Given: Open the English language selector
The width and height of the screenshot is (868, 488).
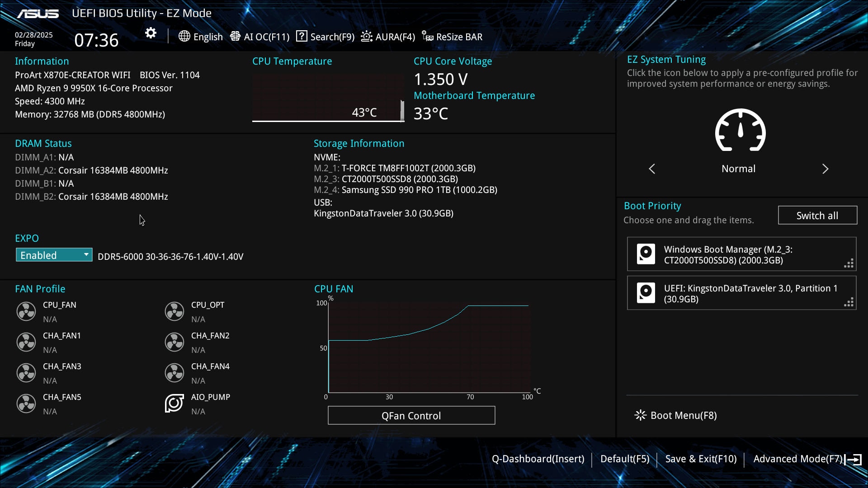Looking at the screenshot, I should (x=201, y=37).
